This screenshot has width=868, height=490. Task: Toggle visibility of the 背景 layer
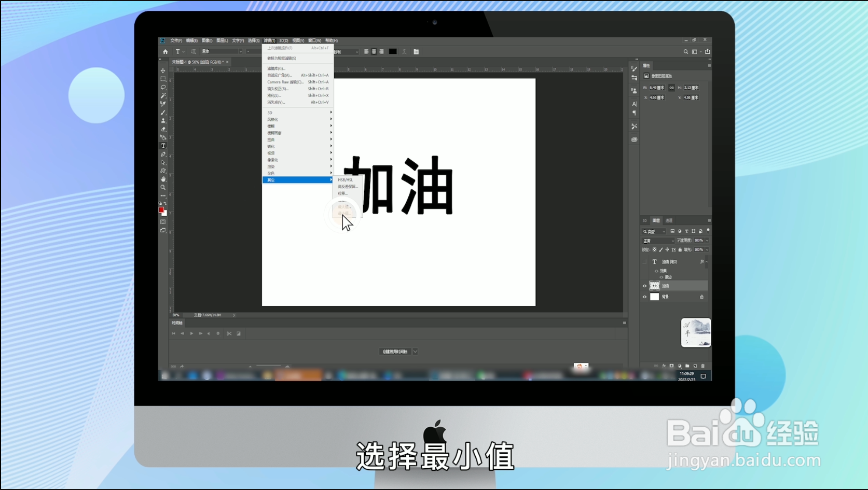[645, 297]
